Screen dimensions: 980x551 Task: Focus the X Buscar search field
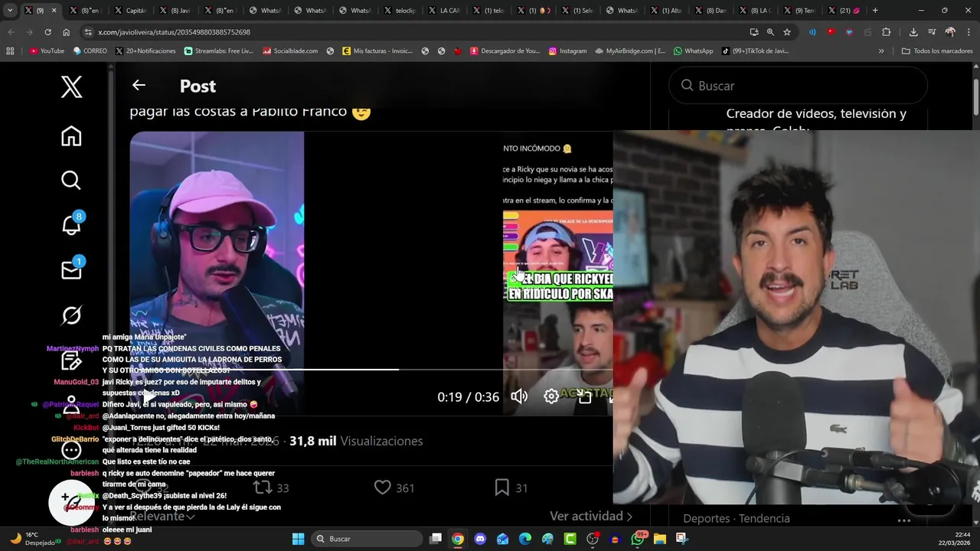pyautogui.click(x=798, y=86)
